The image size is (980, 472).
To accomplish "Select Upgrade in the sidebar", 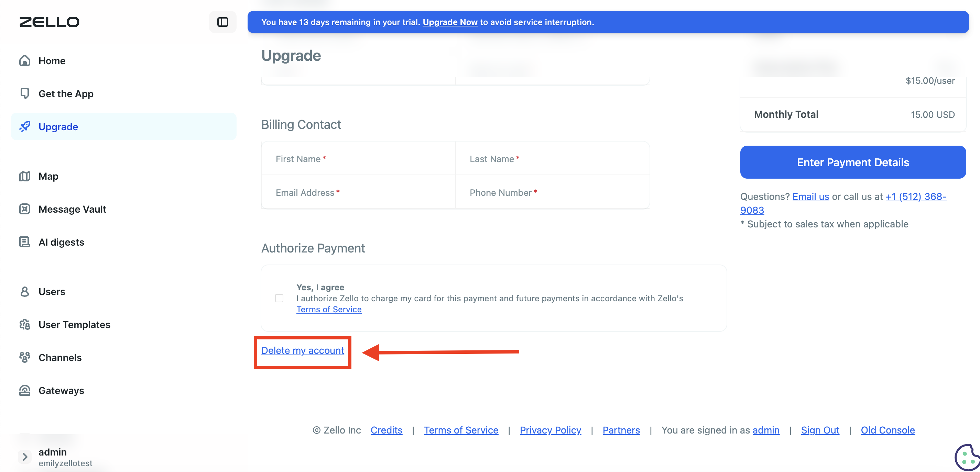I will click(x=124, y=126).
